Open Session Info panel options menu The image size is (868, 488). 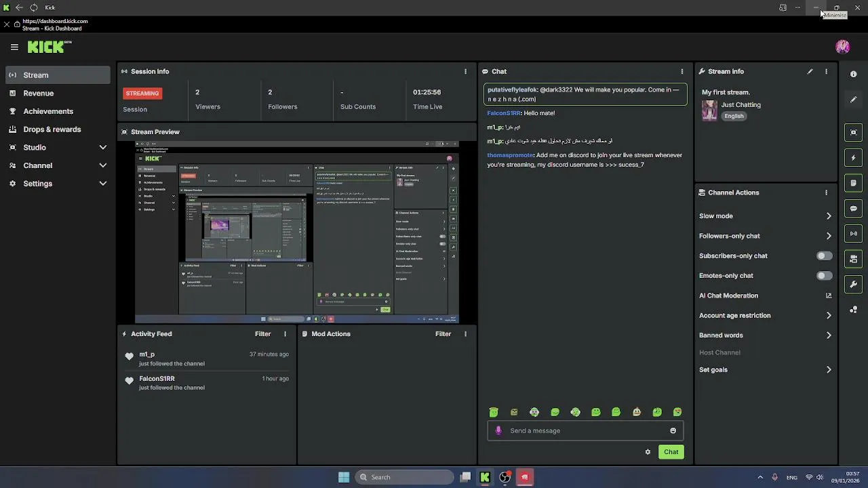click(465, 71)
